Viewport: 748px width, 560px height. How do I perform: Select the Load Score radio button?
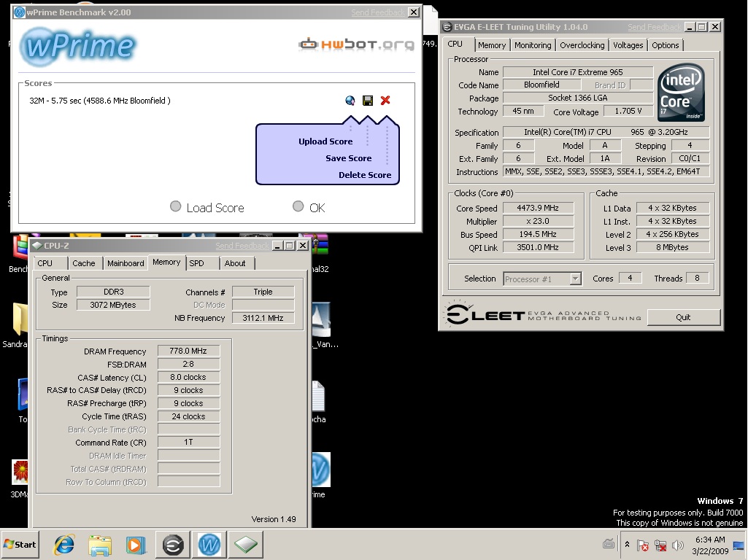pyautogui.click(x=176, y=206)
